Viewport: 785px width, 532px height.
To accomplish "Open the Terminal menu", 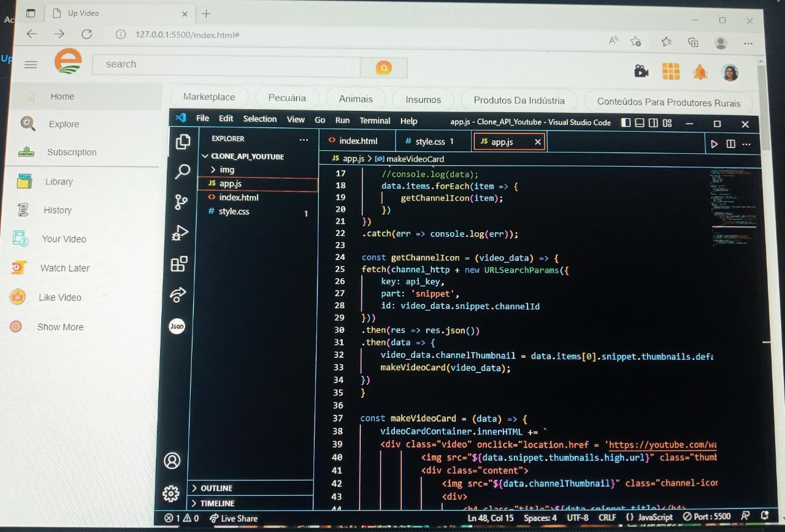I will pyautogui.click(x=375, y=121).
